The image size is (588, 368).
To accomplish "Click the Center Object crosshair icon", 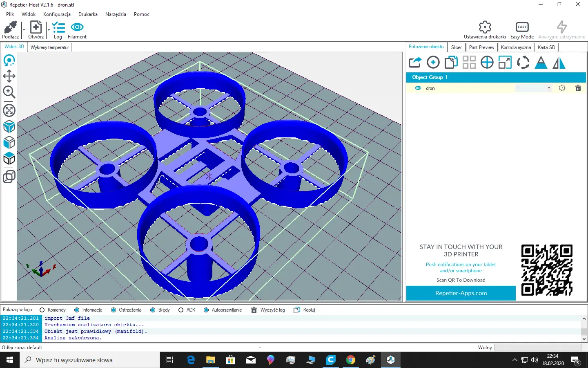I will (487, 63).
